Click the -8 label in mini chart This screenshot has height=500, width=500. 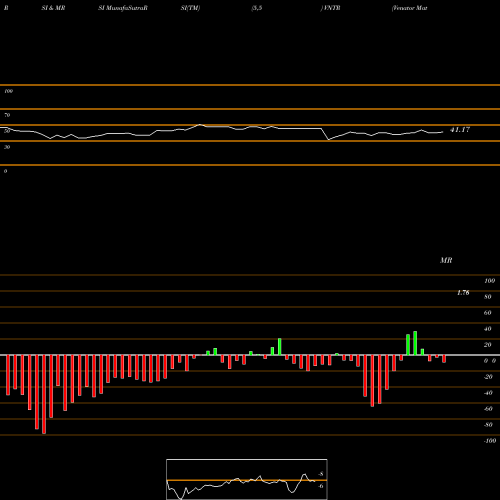click(321, 474)
